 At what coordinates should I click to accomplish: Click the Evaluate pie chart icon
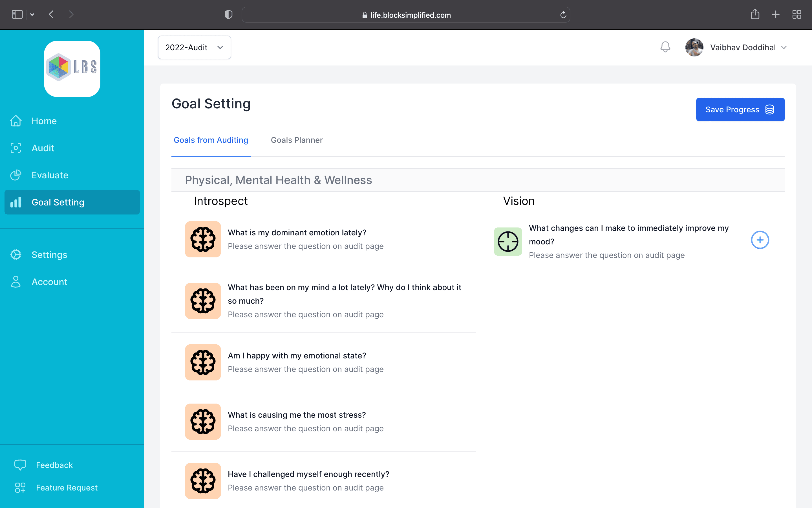pos(16,175)
